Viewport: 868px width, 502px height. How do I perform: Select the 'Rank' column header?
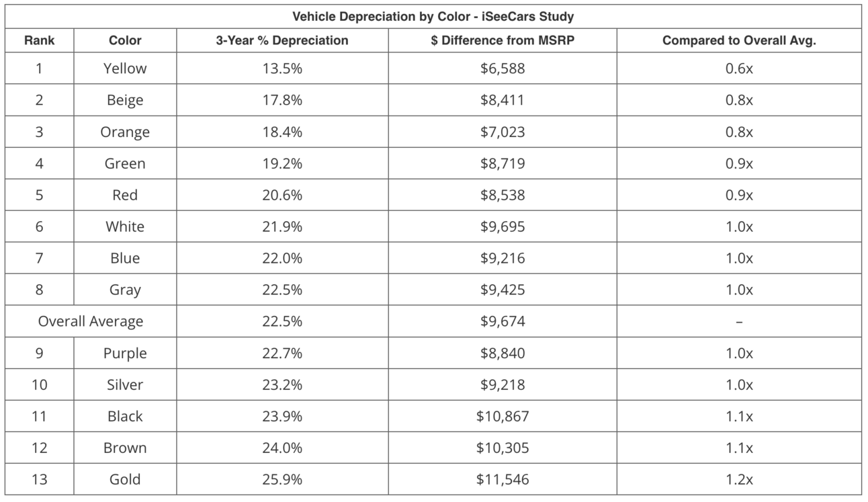(39, 40)
